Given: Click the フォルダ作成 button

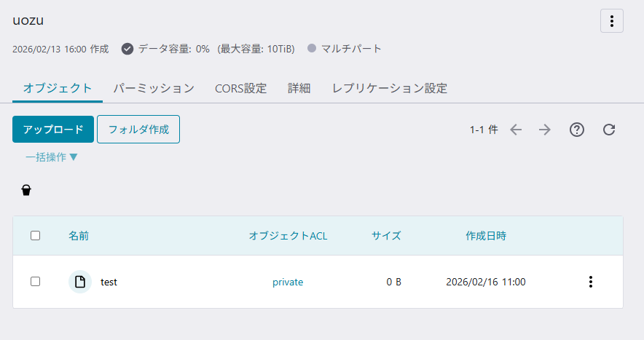Looking at the screenshot, I should [138, 130].
